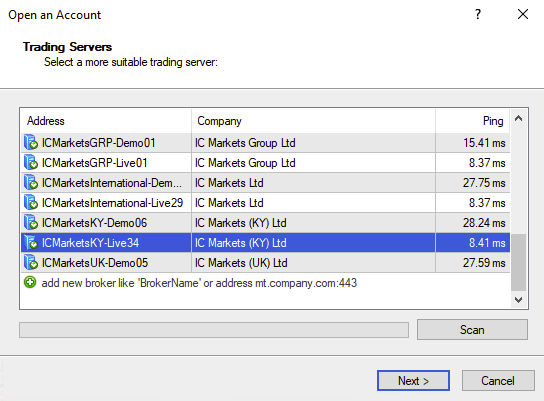Select the ICMarketsGRP-Demo01 server address
The image size is (544, 401).
[x=99, y=143]
